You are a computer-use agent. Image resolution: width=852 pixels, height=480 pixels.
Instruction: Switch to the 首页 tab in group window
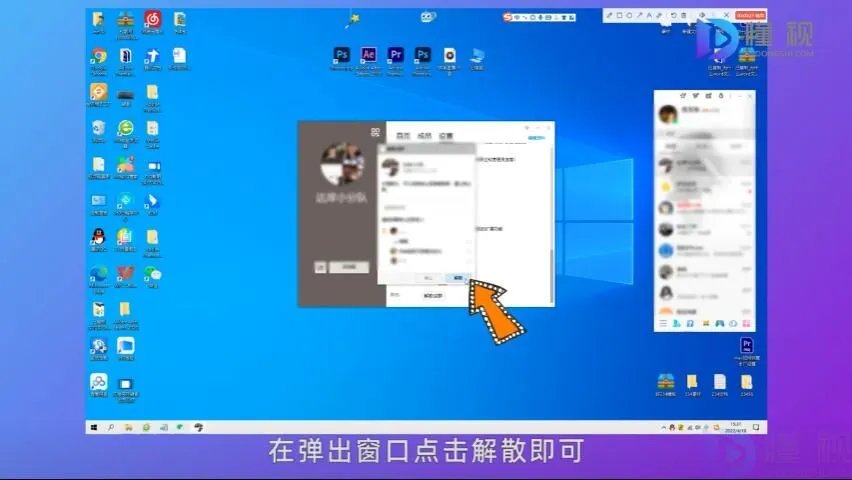(403, 135)
